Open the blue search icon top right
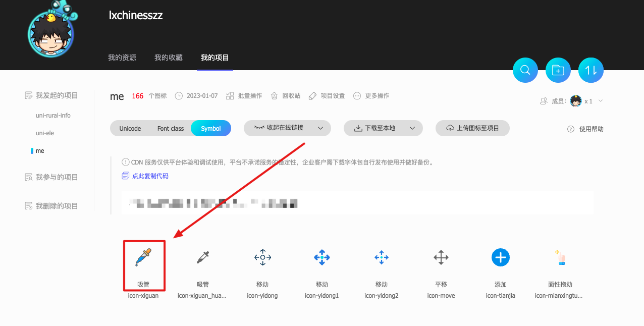Image resolution: width=644 pixels, height=326 pixels. point(525,70)
